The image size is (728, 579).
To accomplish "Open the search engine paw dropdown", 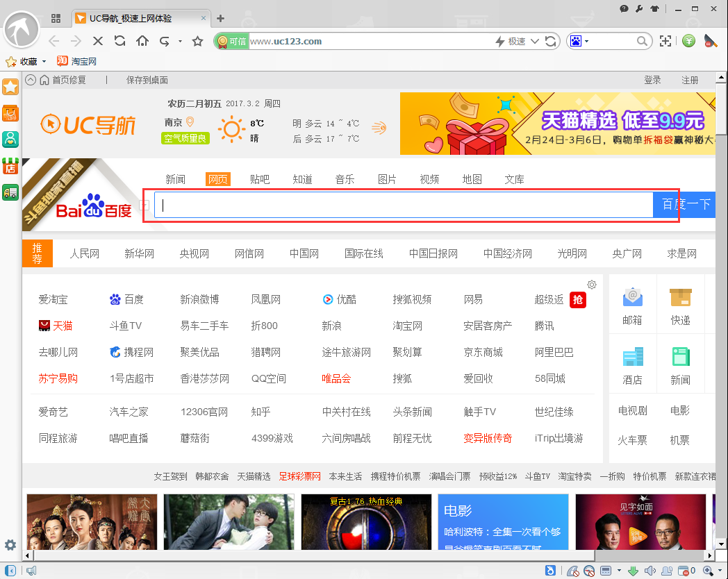I will coord(579,42).
